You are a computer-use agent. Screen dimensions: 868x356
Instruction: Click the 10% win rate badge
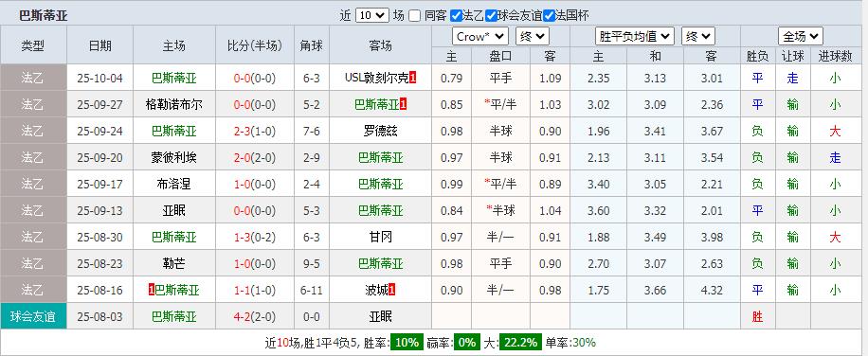coord(407,342)
